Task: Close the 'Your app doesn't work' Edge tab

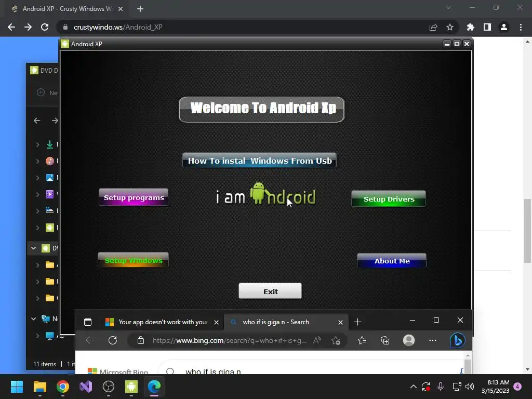Action: pos(216,322)
